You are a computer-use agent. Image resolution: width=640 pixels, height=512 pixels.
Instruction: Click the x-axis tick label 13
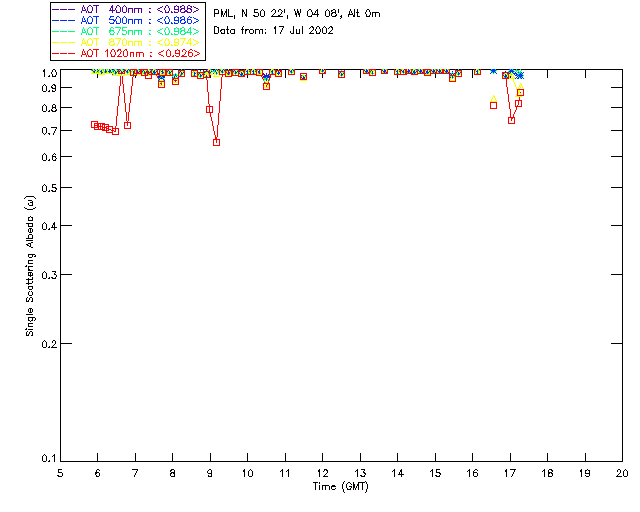(360, 473)
